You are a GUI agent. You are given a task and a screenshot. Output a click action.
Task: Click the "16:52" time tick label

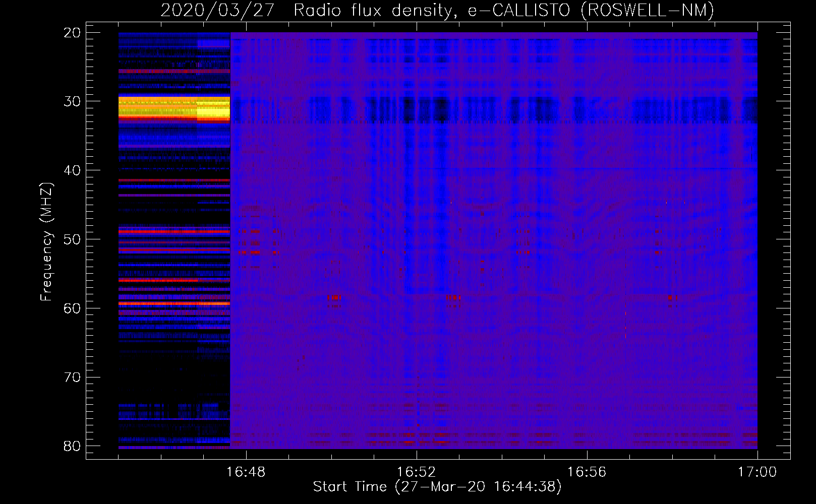[x=416, y=472]
